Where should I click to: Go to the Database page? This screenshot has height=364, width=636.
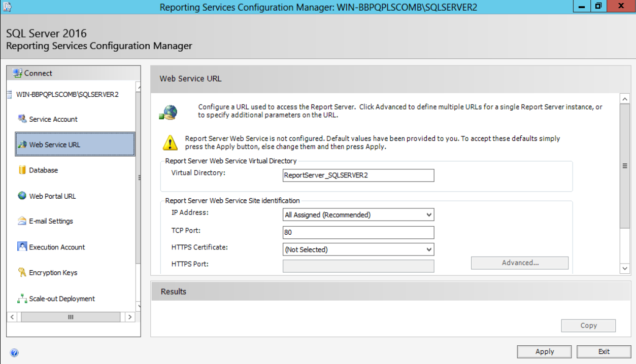(x=44, y=170)
